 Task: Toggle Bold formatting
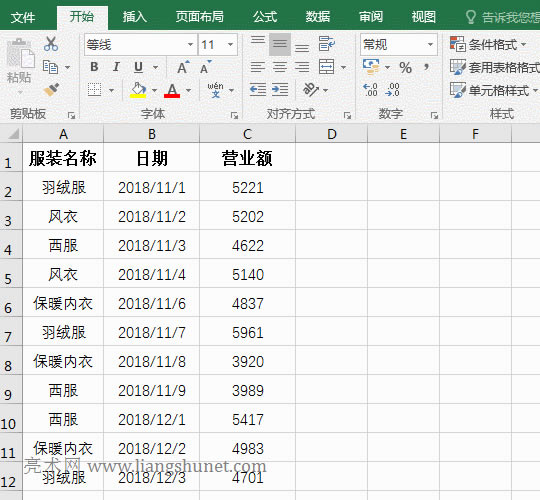click(94, 67)
